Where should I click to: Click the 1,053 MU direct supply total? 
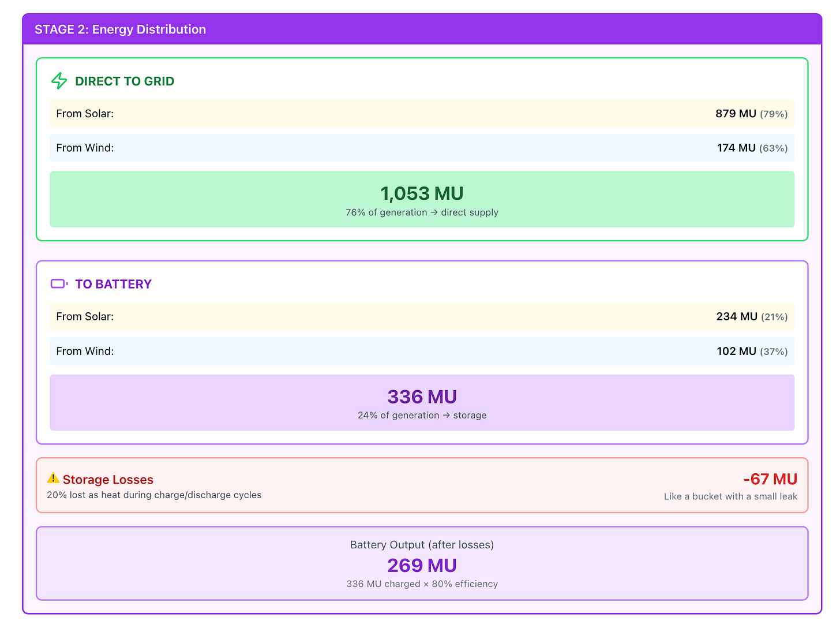pos(422,193)
